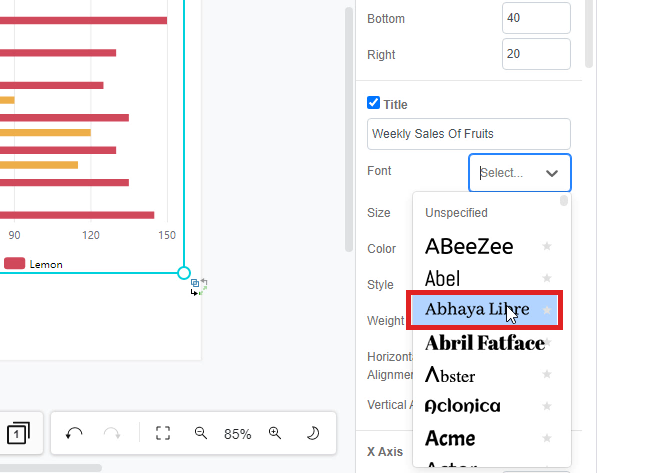Click the fit-to-screen icon
Viewport: 649px width, 473px height.
(164, 433)
